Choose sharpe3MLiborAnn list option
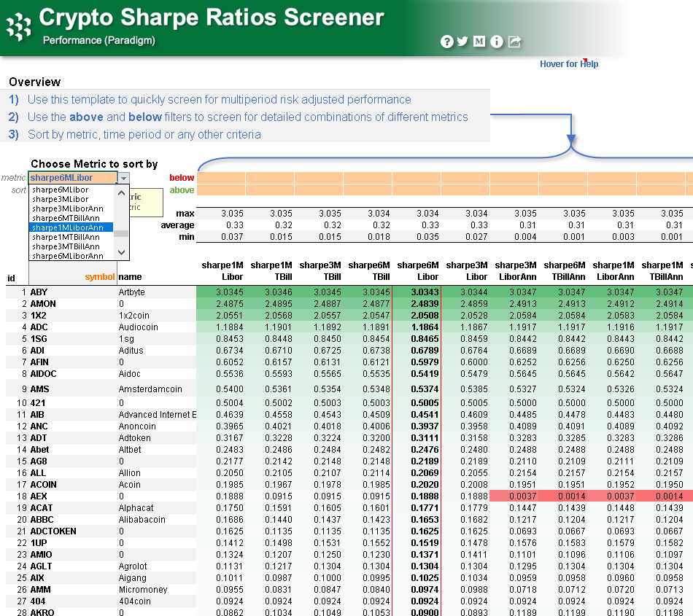Screen dimensions: 693x616 [68, 208]
